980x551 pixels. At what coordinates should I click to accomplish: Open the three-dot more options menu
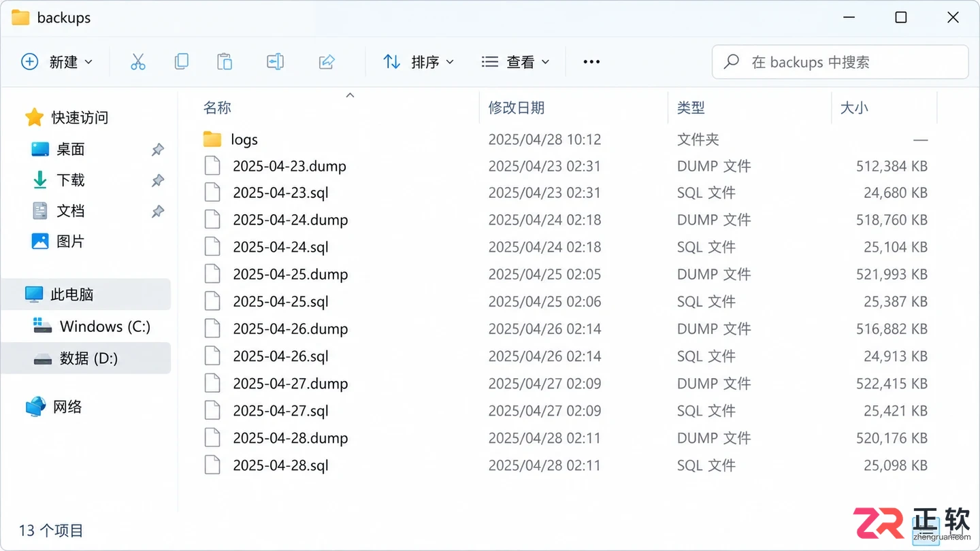pyautogui.click(x=591, y=62)
